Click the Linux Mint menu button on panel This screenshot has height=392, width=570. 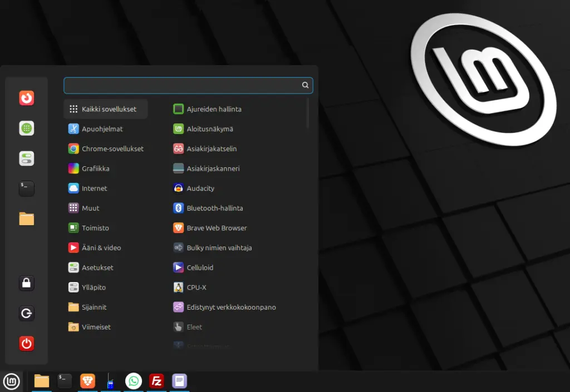click(x=11, y=381)
